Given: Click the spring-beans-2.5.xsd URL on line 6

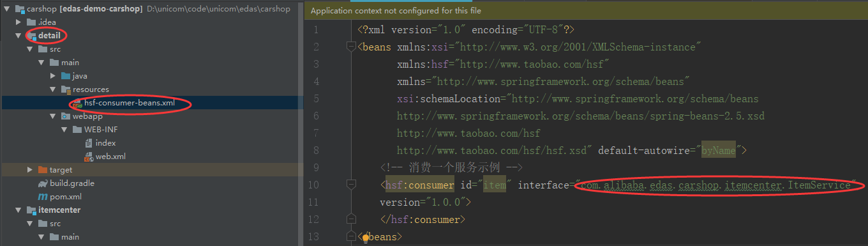Looking at the screenshot, I should pyautogui.click(x=581, y=116).
